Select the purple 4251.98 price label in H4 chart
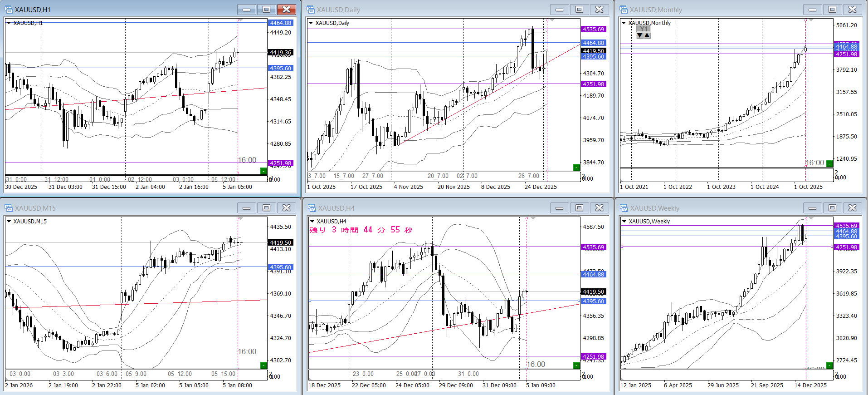 point(593,356)
